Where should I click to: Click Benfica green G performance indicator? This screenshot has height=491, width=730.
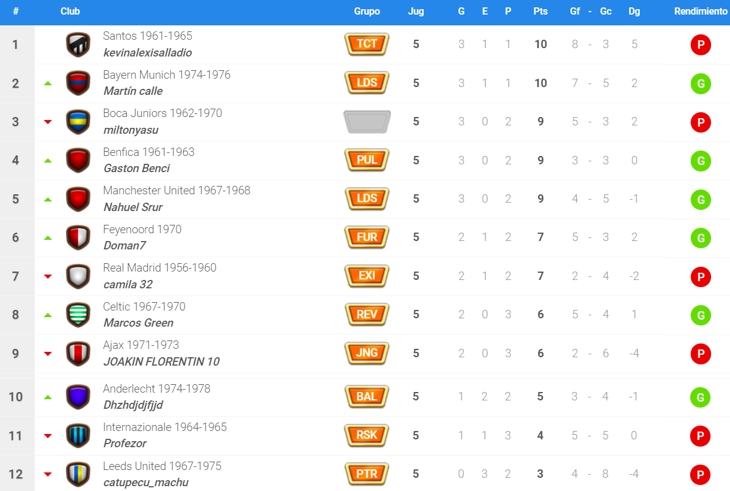click(x=700, y=161)
